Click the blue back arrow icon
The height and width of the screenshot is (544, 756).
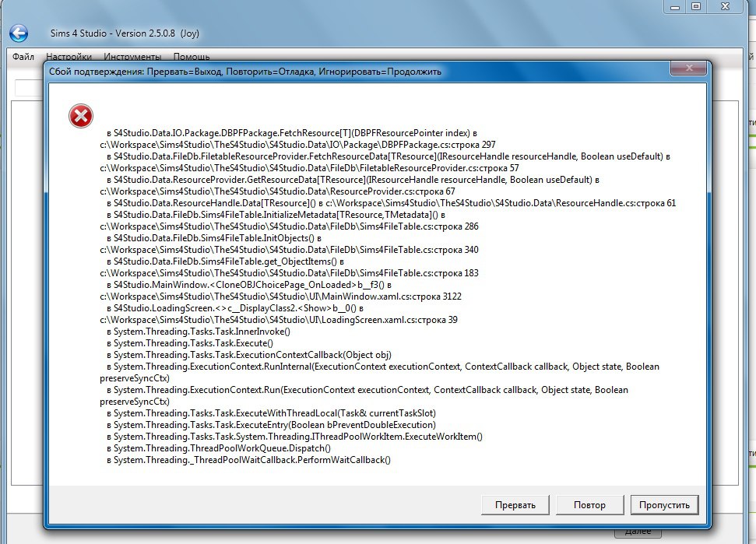(19, 33)
